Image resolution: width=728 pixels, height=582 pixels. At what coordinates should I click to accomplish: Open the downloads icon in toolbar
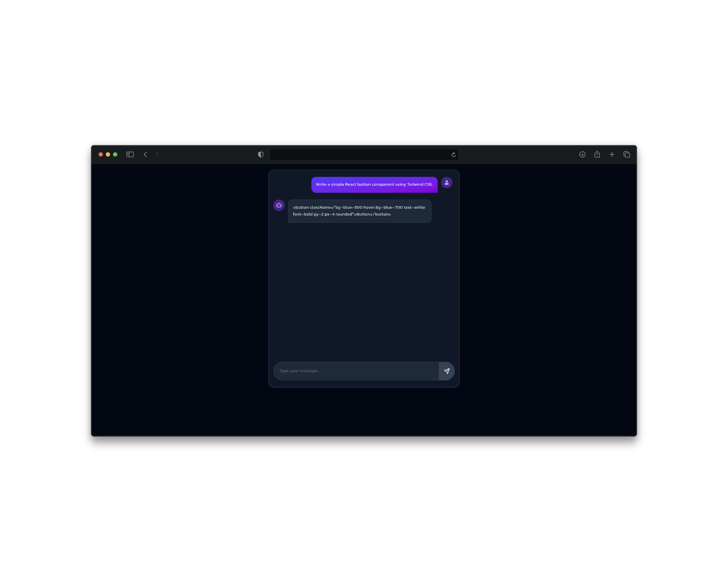click(x=582, y=155)
